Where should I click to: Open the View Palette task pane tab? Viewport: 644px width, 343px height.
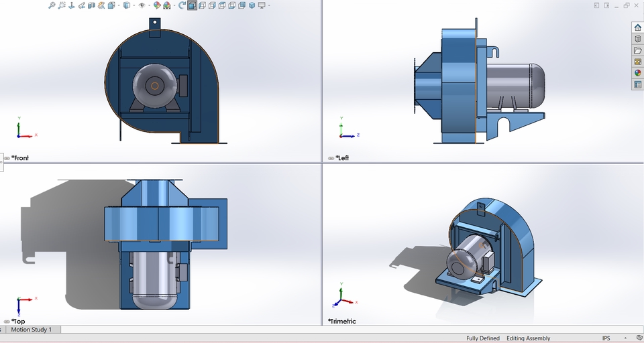tap(637, 62)
